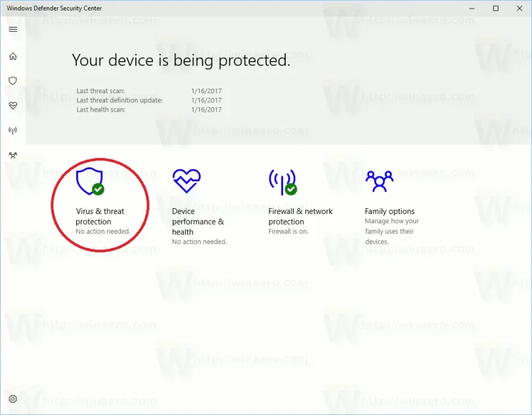Open the heart health icon in the sidebar

[x=13, y=106]
